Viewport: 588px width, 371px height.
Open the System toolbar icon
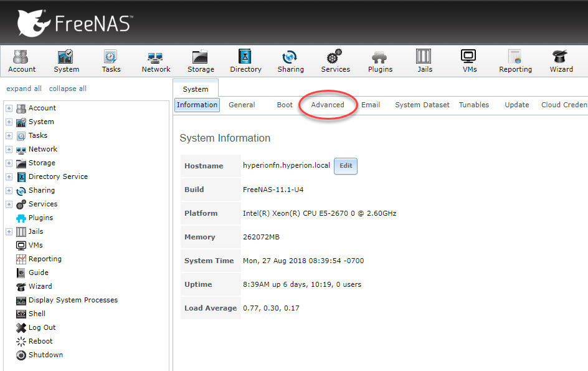[x=66, y=61]
